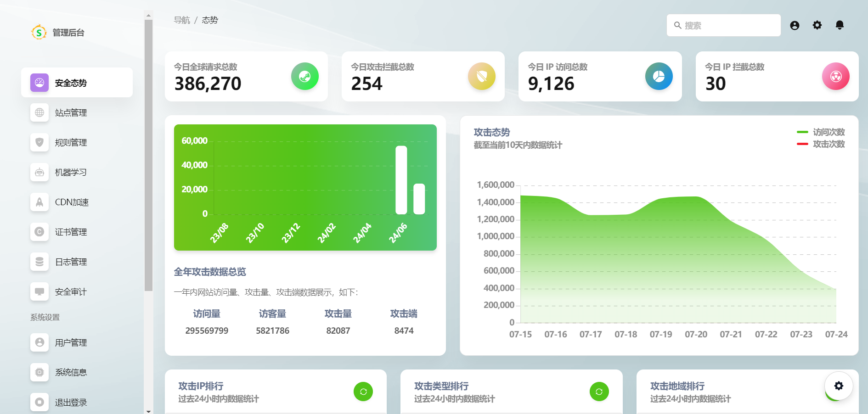Toggle the 攻击次数 legend series
The width and height of the screenshot is (868, 414).
821,144
